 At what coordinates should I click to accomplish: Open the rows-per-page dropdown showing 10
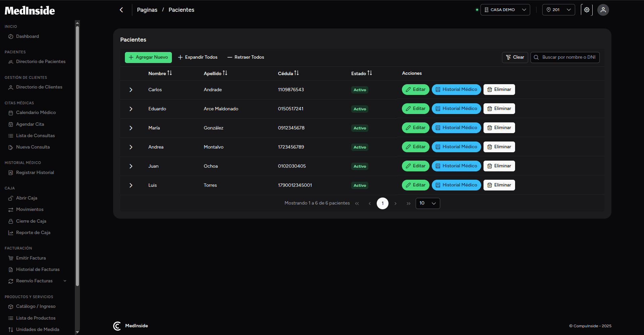427,203
